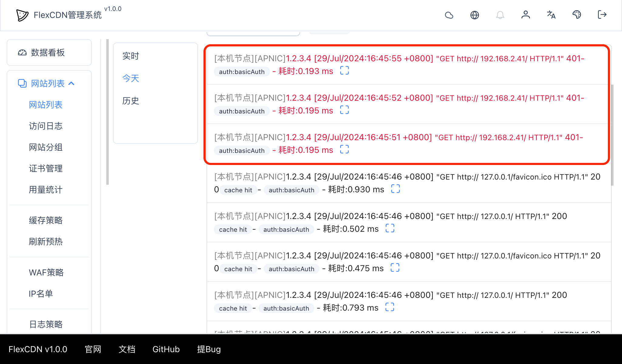Expand details of the first 401 log entry
Screen dimensions: 622x364
344,70
